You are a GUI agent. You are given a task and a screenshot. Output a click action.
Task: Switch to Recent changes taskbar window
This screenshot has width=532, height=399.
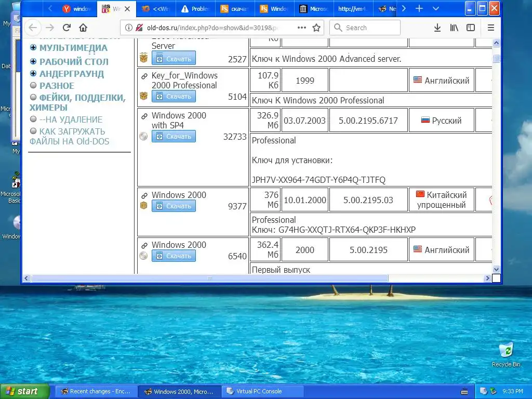point(96,392)
